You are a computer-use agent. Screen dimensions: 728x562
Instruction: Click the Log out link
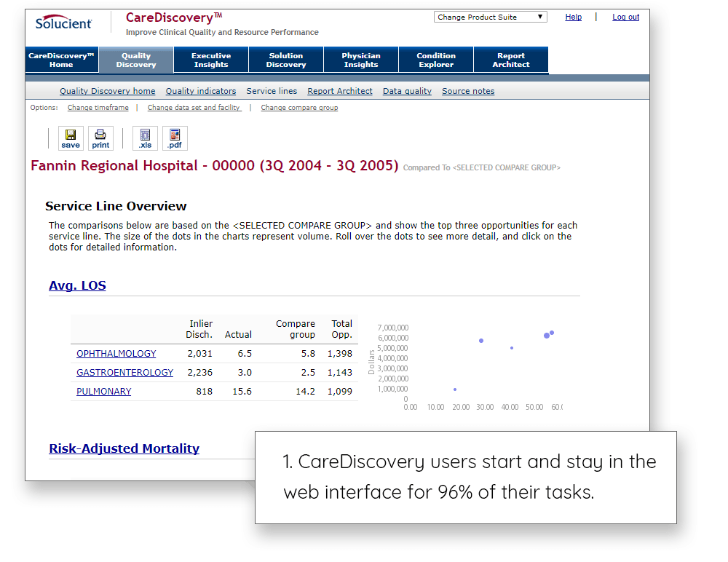point(625,17)
